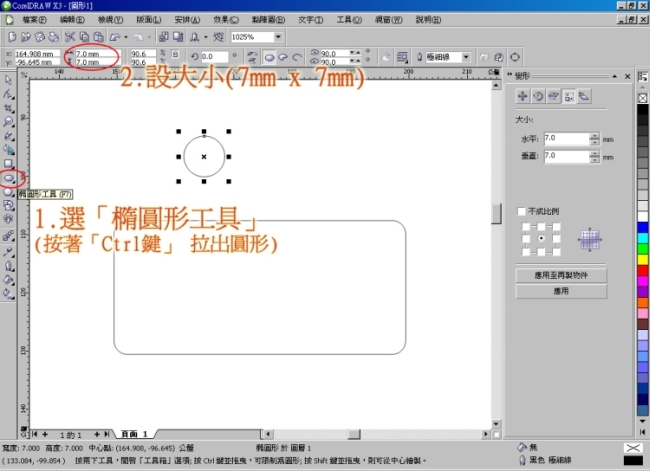This screenshot has width=650, height=471.
Task: Decrease the 垂直 size stepper
Action: coord(595,160)
